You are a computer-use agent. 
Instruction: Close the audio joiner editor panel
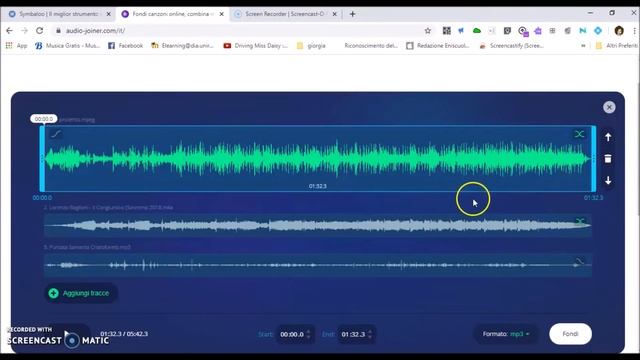tap(609, 107)
